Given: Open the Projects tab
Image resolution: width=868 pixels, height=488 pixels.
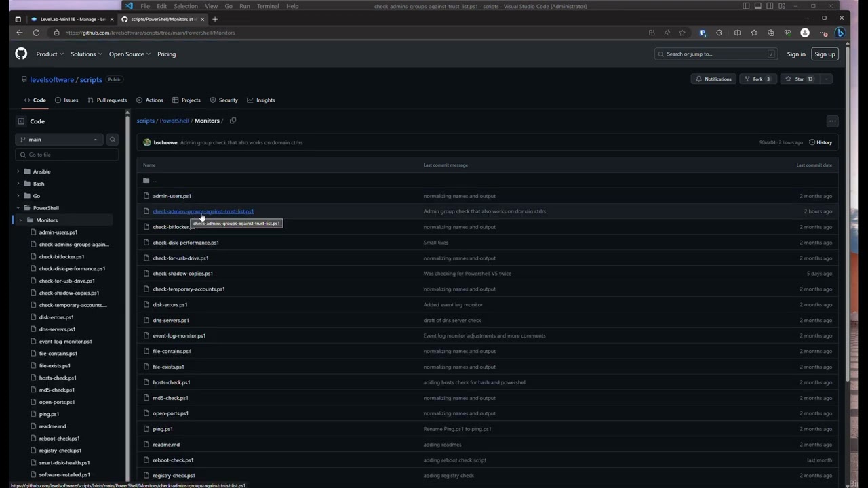Looking at the screenshot, I should 186,100.
